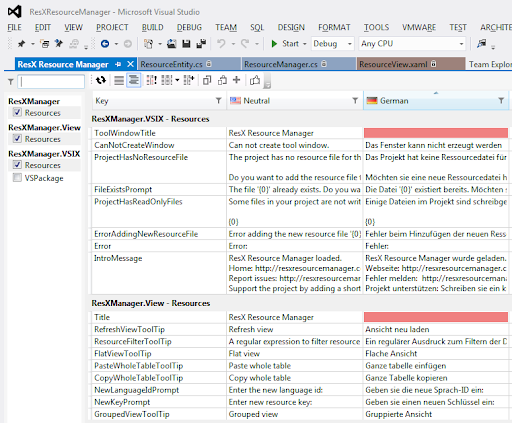Click the resource toolbar overflow handle
The height and width of the screenshot is (423, 512).
point(267,82)
